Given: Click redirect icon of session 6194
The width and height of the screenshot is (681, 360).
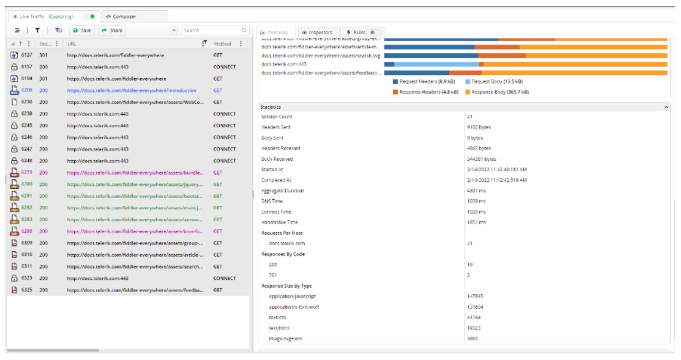Looking at the screenshot, I should (x=14, y=79).
